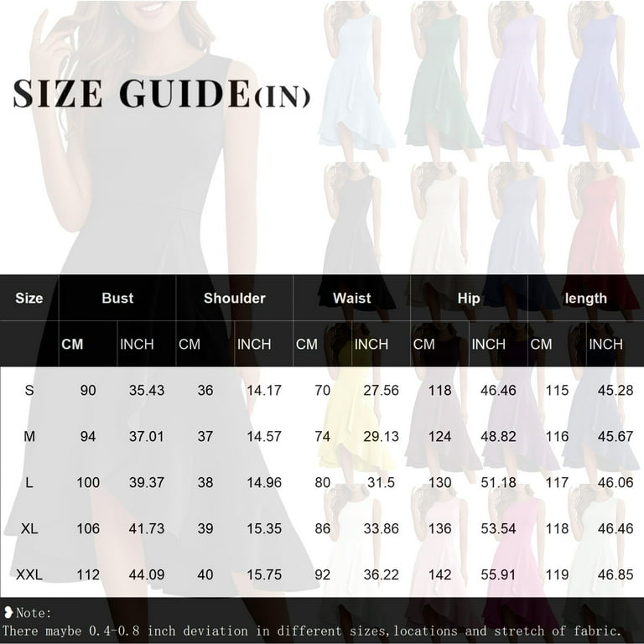The image size is (644, 644).
Task: Click bust cm value 112
Action: click(x=88, y=574)
